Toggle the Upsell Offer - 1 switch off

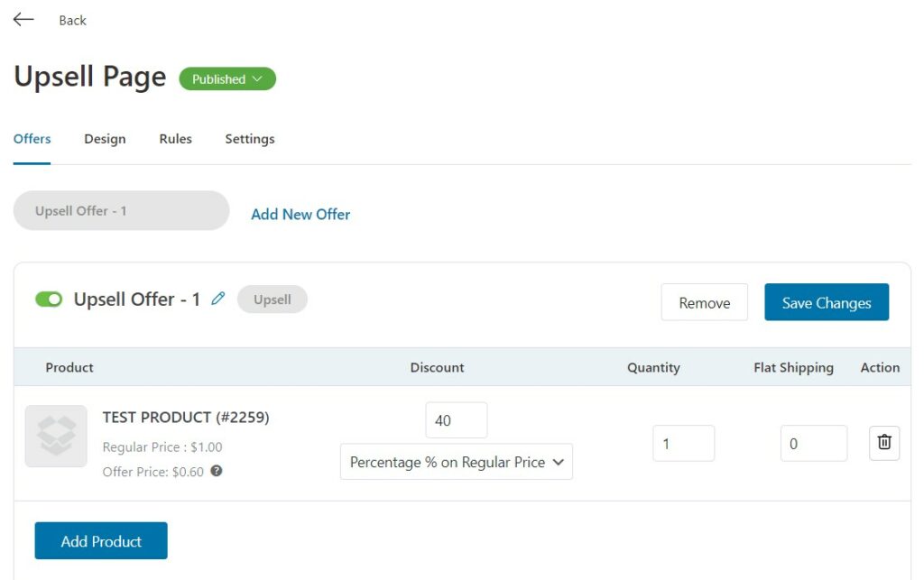coord(49,299)
